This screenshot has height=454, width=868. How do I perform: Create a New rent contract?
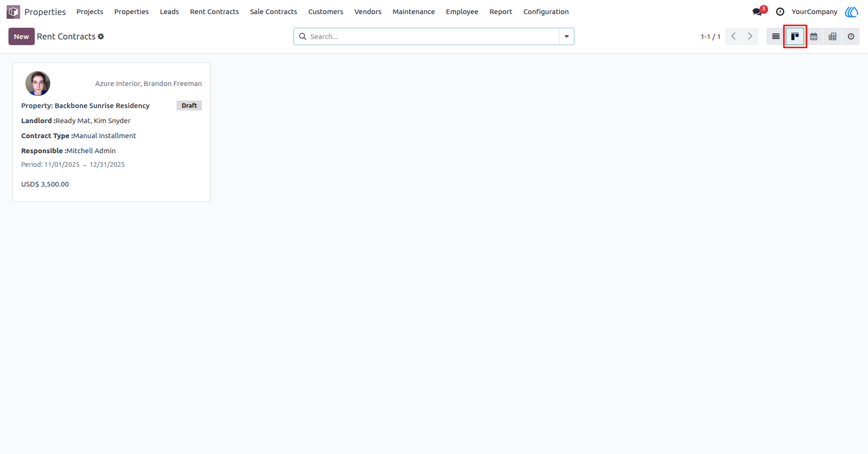click(22, 36)
